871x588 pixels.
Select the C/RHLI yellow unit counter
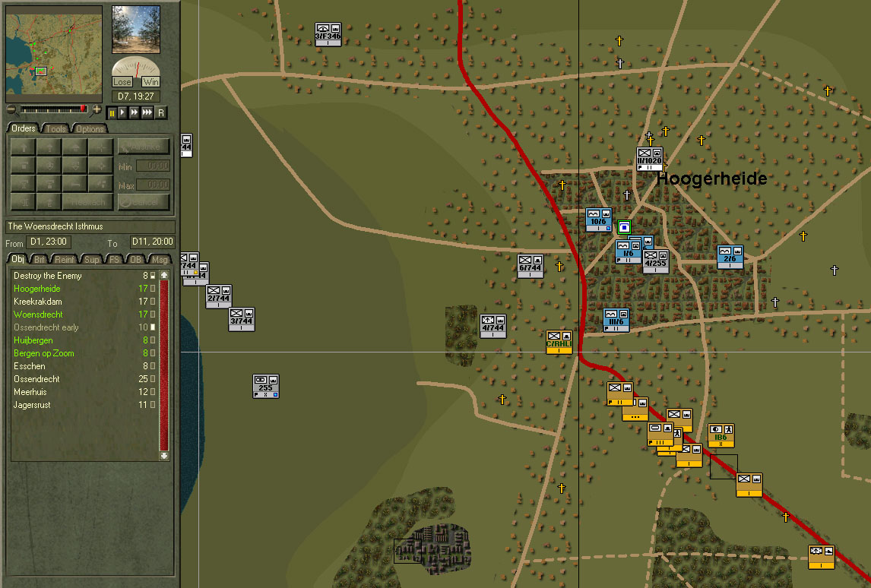pos(559,342)
